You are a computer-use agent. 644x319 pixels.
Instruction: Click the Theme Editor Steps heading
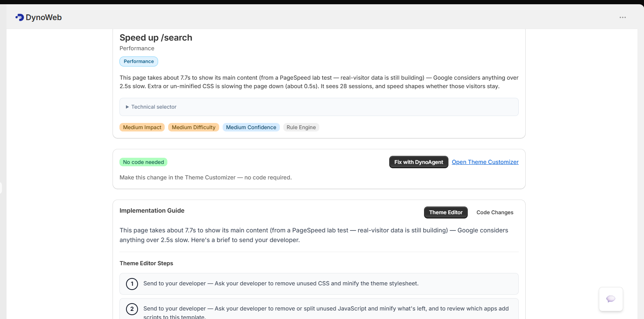coord(147,263)
